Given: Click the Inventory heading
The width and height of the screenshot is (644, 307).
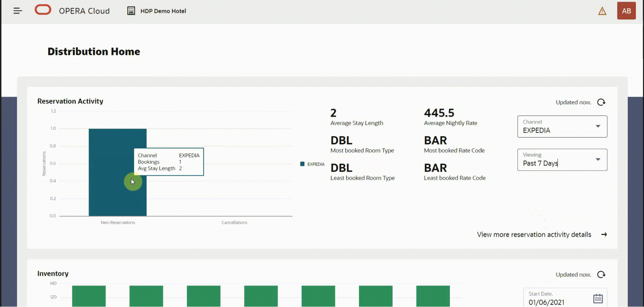Looking at the screenshot, I should point(53,273).
